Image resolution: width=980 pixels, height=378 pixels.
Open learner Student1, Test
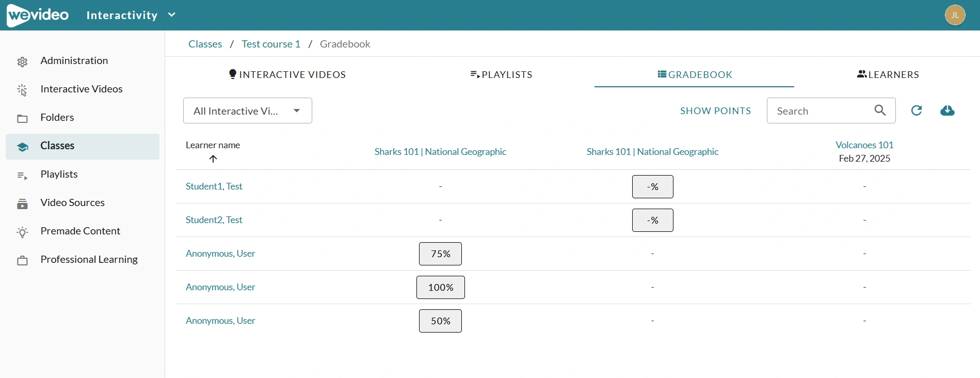coord(214,186)
